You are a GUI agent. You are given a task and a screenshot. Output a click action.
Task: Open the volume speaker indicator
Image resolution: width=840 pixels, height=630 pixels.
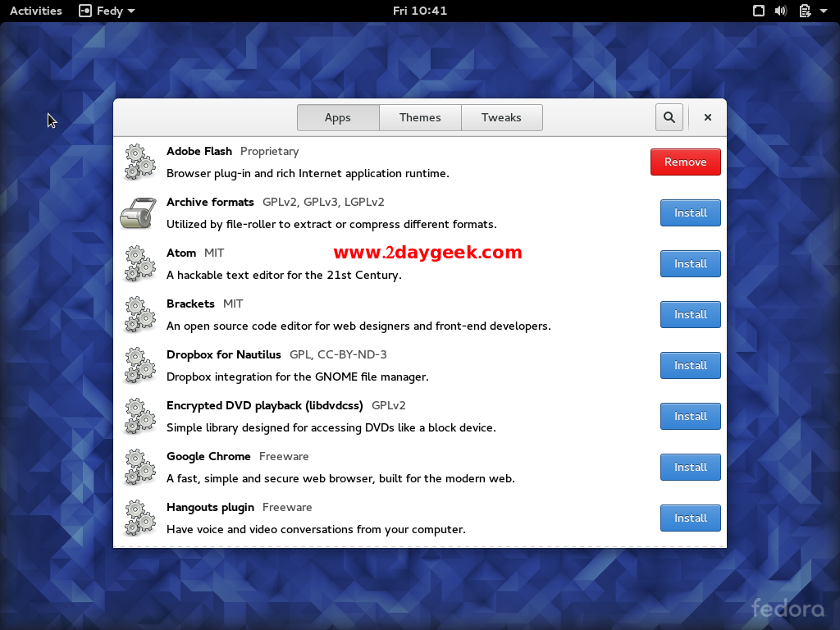pyautogui.click(x=781, y=11)
